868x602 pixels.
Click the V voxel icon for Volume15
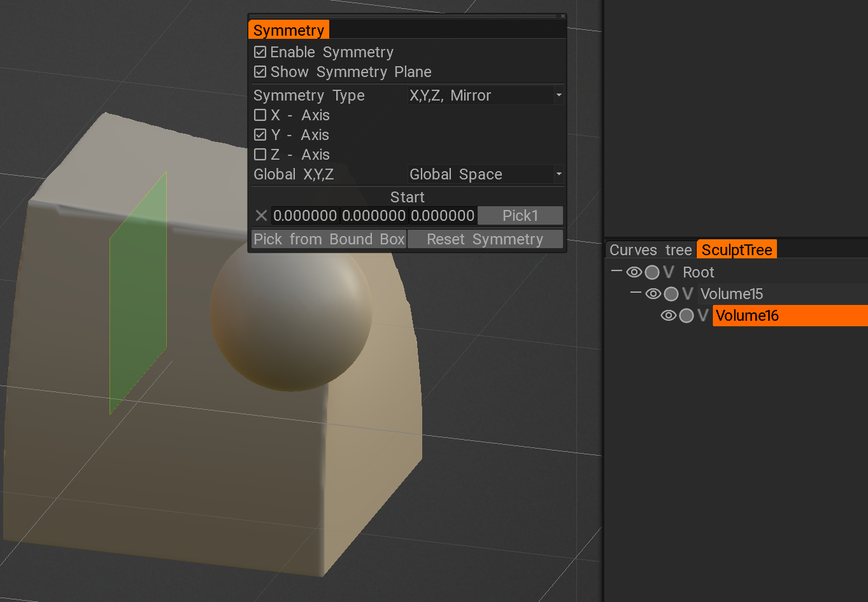coord(688,294)
